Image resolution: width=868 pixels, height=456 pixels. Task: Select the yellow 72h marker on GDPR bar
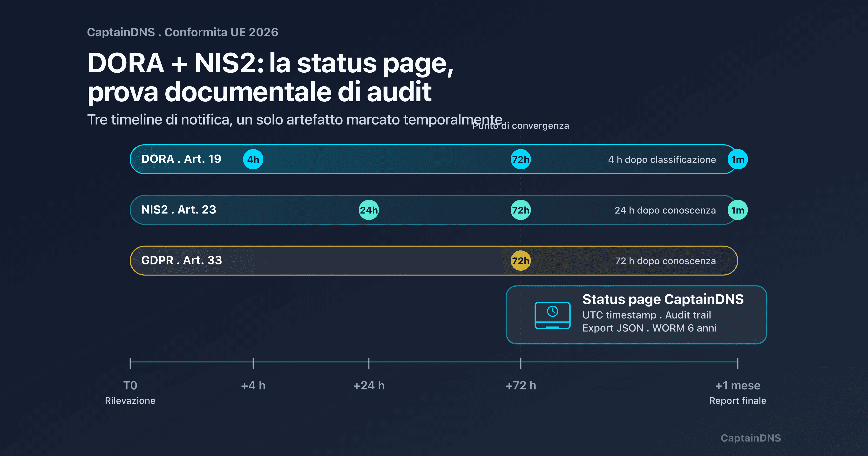521,260
